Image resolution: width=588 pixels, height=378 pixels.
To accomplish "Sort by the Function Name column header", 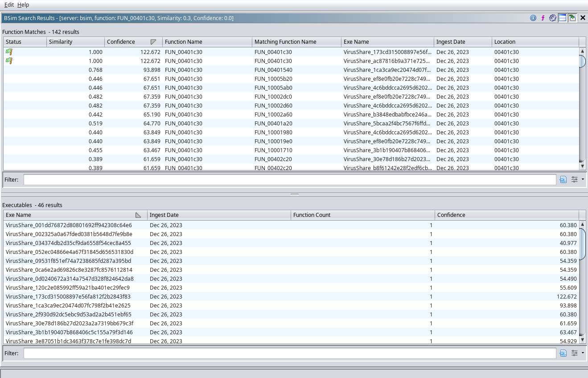I will pyautogui.click(x=207, y=42).
